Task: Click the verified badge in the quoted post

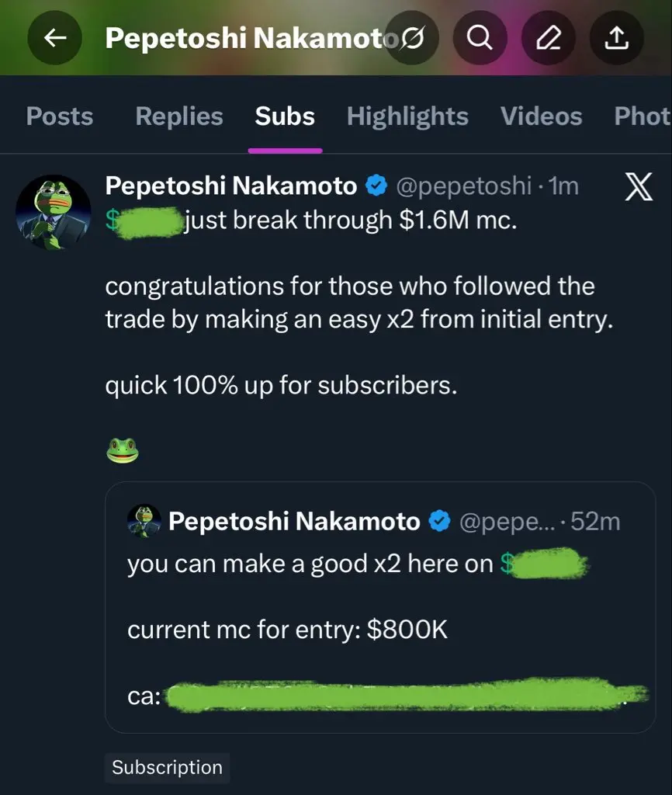Action: tap(440, 522)
